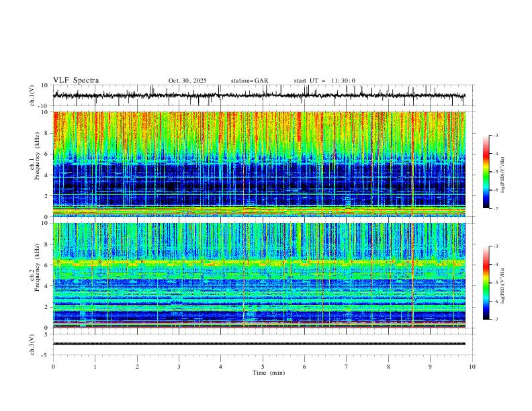Click the ch.1 frequency axis tick "4"
532x411 pixels.
coord(46,175)
